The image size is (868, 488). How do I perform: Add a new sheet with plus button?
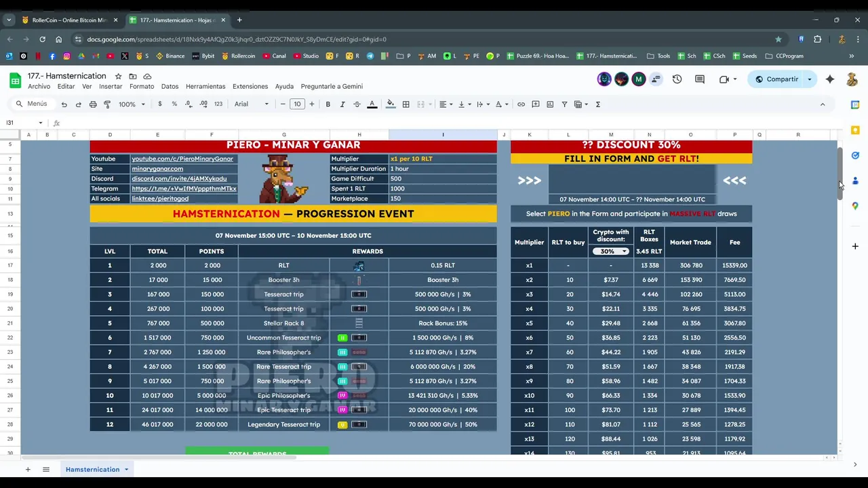(x=28, y=469)
